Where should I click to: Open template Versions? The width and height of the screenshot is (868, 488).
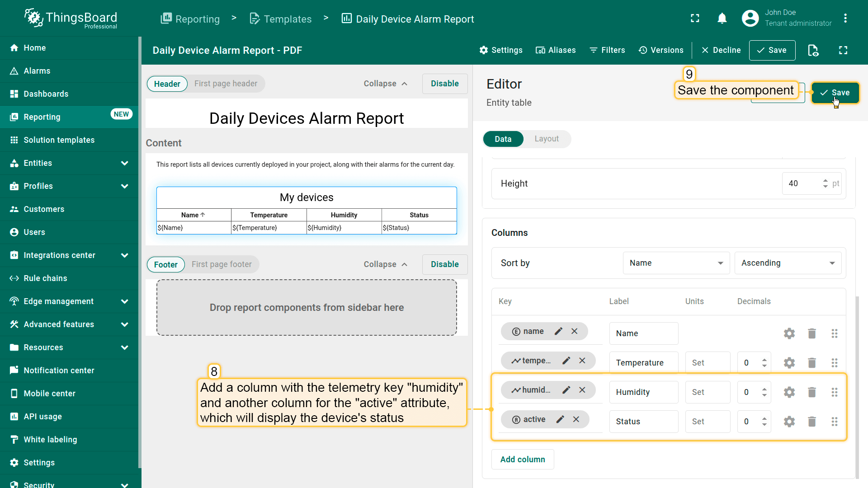[661, 50]
